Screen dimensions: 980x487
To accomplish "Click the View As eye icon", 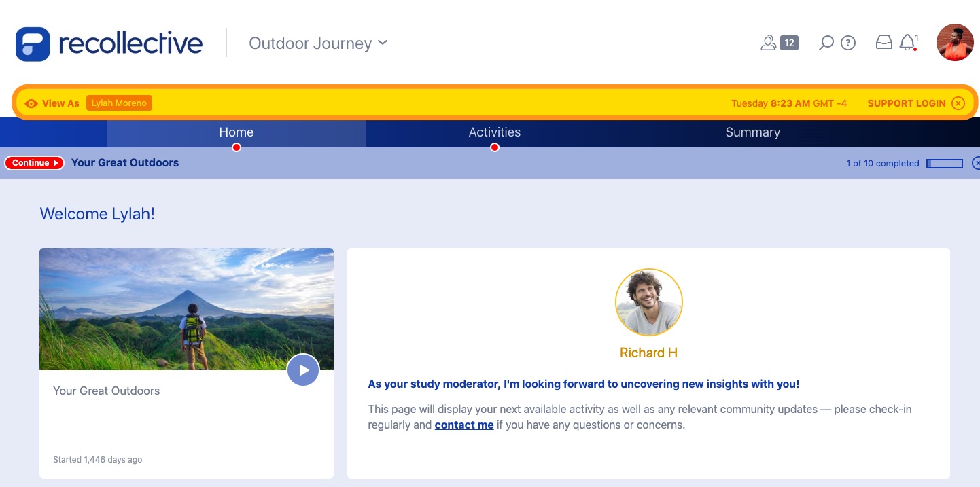I will point(31,103).
